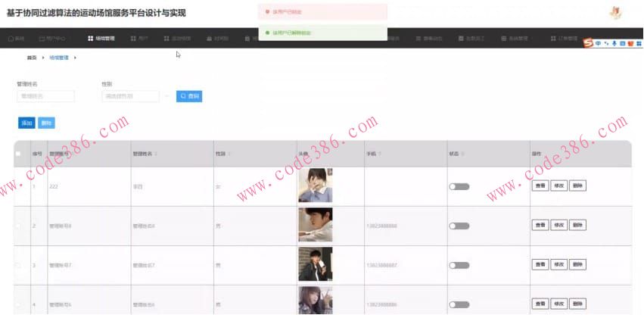Open the 场馆管理 nav menu icon
644x315 pixels.
click(x=90, y=39)
